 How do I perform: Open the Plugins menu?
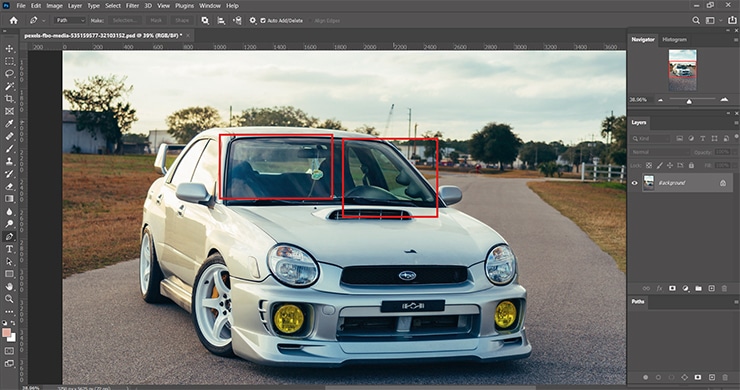tap(185, 6)
